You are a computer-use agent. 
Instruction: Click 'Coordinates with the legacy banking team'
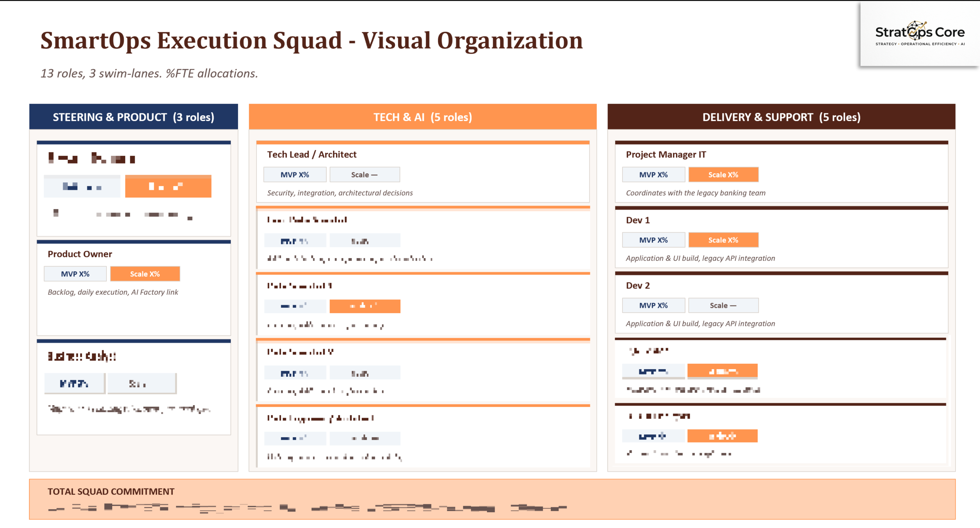coord(696,193)
